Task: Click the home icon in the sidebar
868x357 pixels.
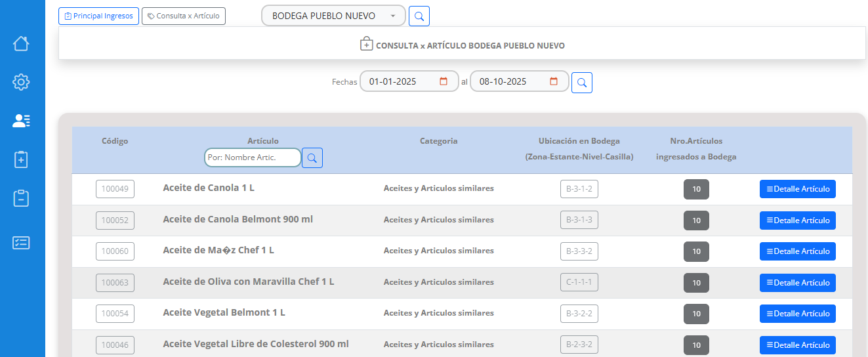Action: click(x=21, y=43)
